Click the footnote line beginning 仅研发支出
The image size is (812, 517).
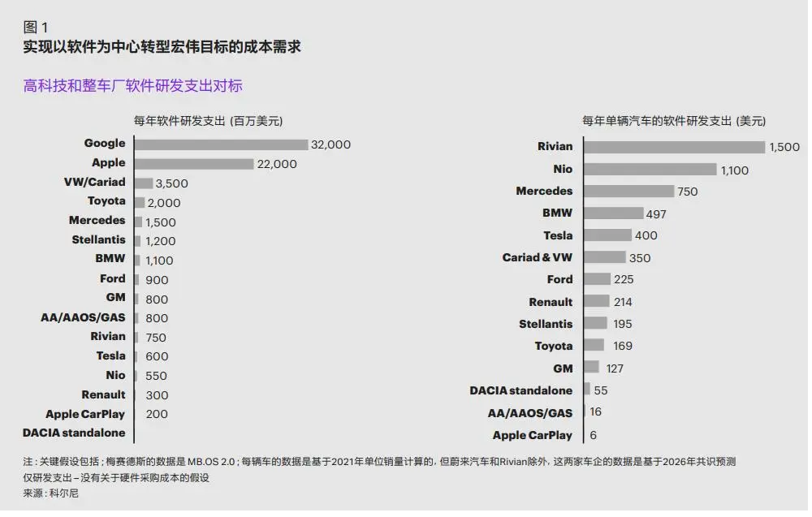pos(116,478)
